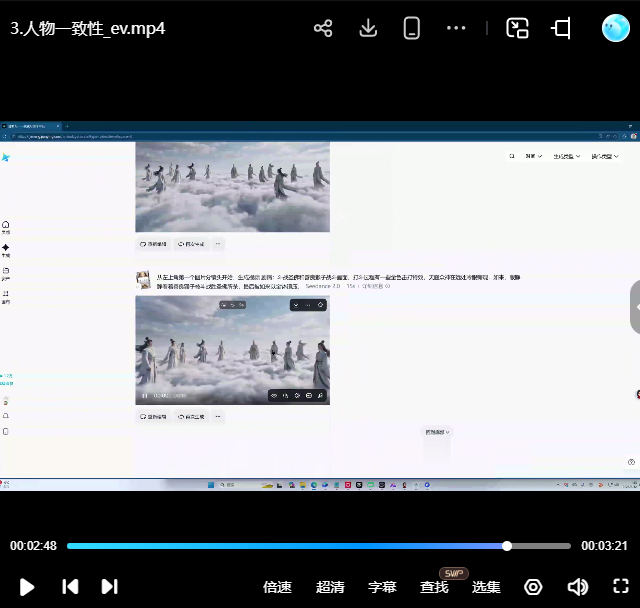This screenshot has width=640, height=608.
Task: Click the total duration 00:03:21
Action: tap(604, 546)
